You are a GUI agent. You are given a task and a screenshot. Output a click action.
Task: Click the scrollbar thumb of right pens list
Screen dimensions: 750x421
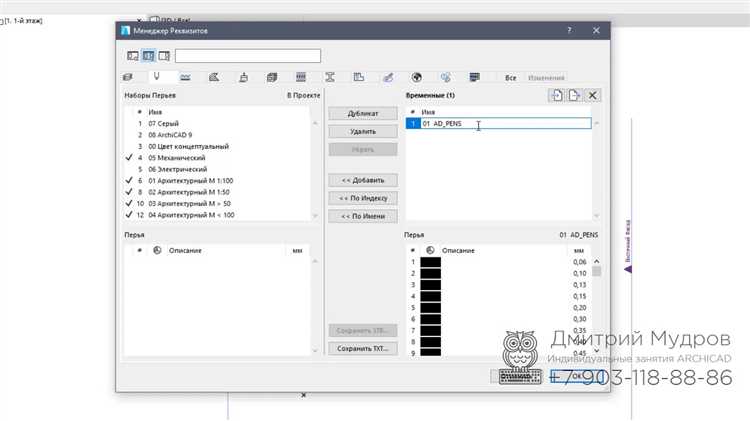pos(596,271)
